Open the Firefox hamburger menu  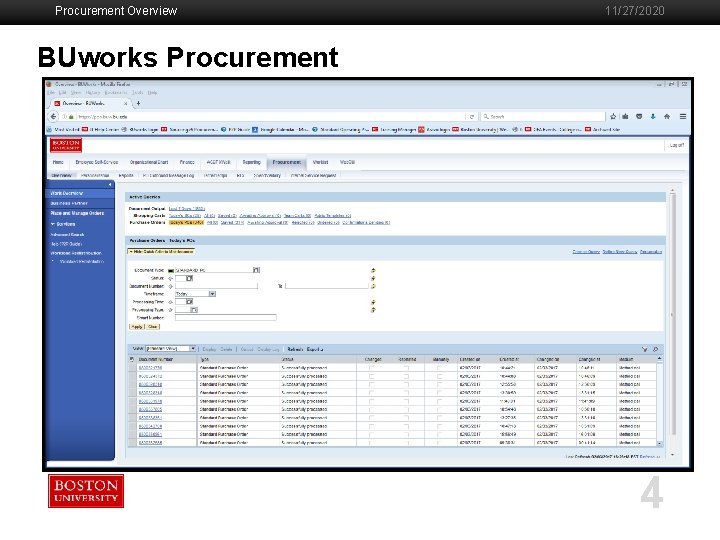(683, 117)
